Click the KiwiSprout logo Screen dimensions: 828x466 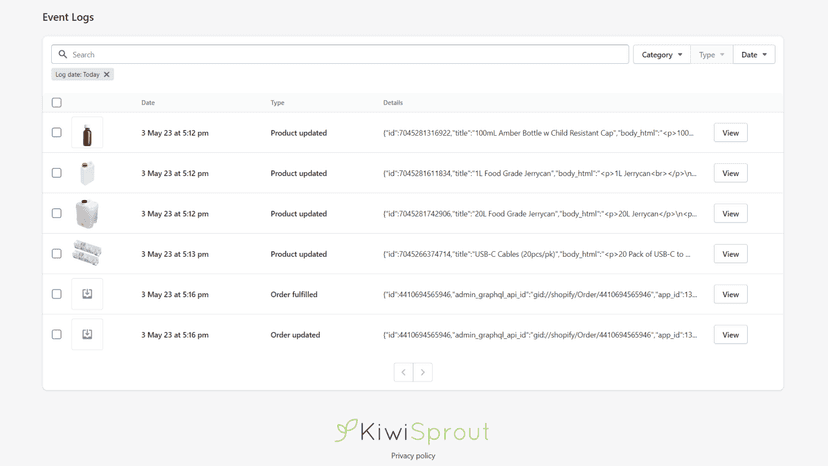[412, 431]
